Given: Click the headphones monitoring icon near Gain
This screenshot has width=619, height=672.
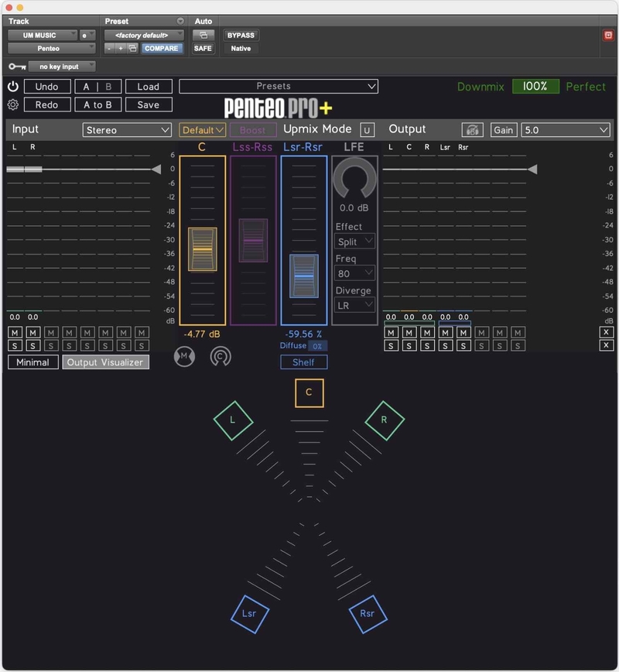Looking at the screenshot, I should [473, 130].
